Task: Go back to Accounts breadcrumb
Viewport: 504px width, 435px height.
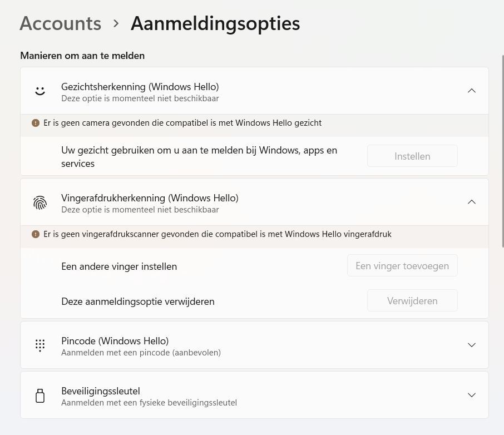Action: click(x=61, y=23)
